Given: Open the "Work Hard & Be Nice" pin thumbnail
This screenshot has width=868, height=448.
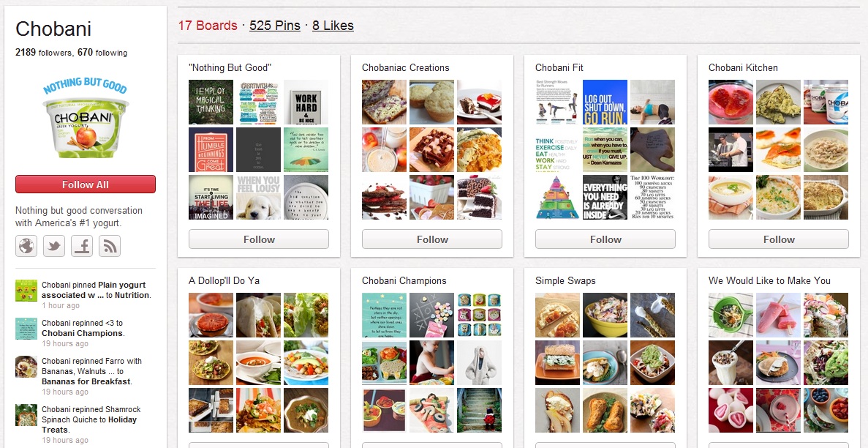Looking at the screenshot, I should pyautogui.click(x=306, y=102).
